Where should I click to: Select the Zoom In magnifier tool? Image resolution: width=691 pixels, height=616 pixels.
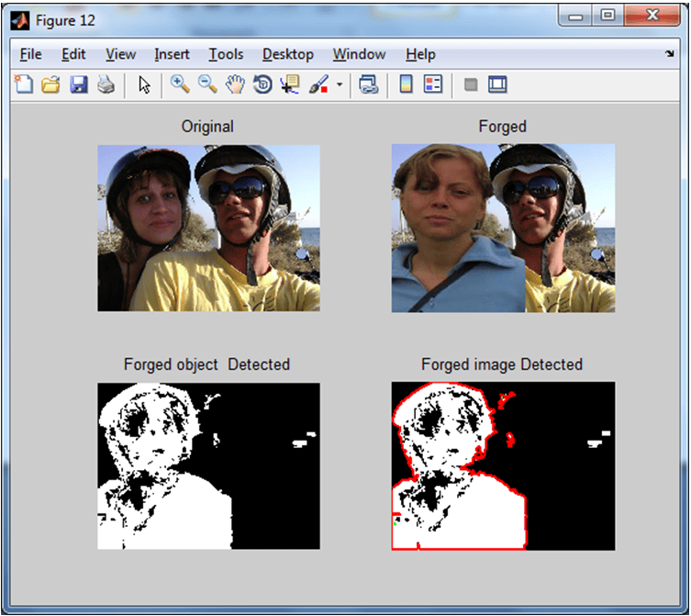180,84
